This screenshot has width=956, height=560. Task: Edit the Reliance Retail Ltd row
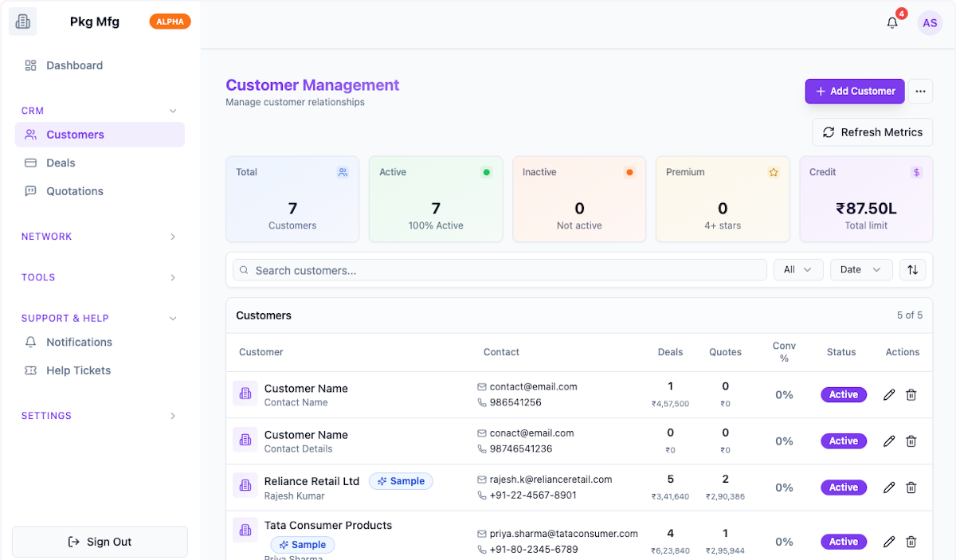pos(889,488)
